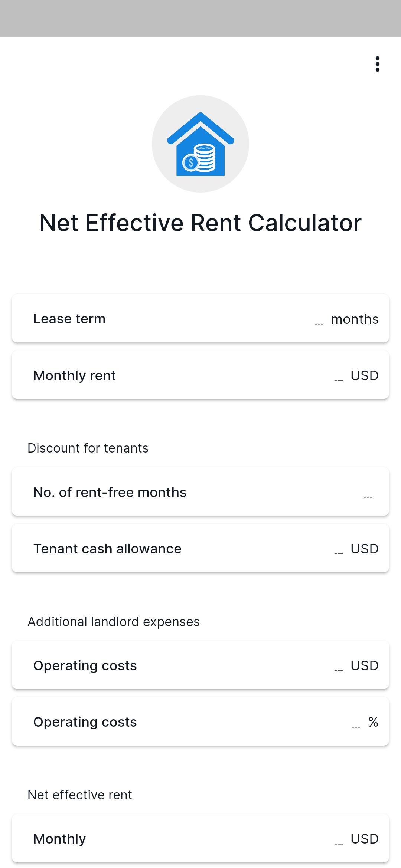This screenshot has height=868, width=401.
Task: Click the Lease term label
Action: click(x=69, y=319)
